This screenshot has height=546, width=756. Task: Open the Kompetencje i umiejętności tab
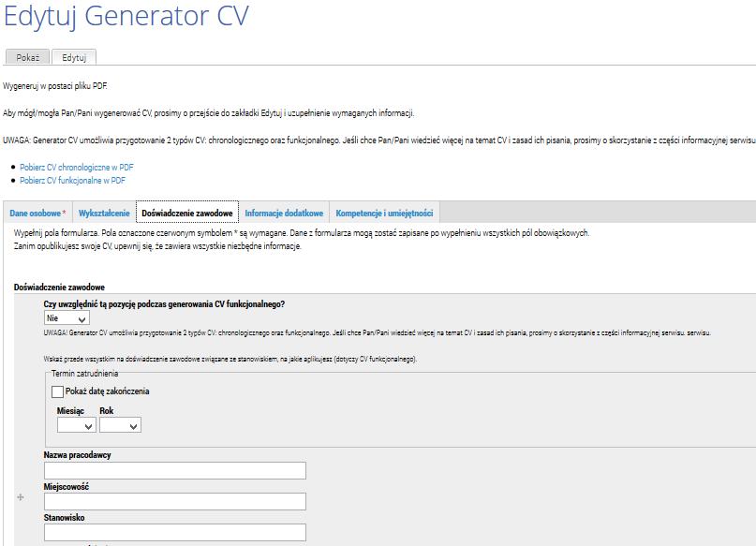384,213
